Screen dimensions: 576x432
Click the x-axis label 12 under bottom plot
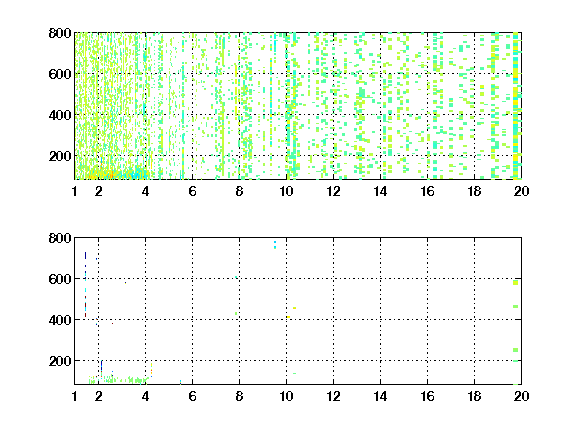click(333, 396)
